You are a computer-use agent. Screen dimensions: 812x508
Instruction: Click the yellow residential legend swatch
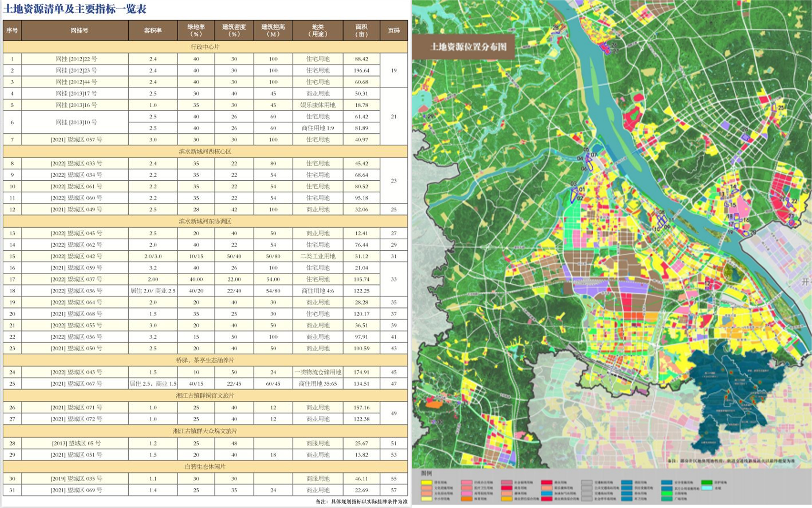[426, 483]
